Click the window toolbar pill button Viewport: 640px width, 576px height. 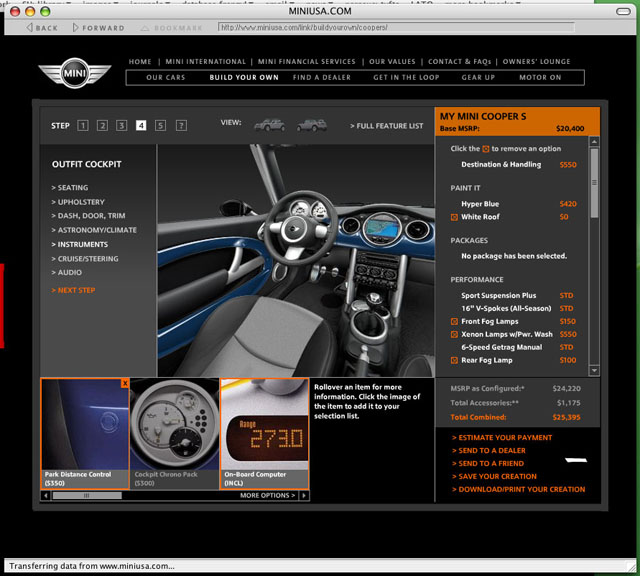pos(623,11)
